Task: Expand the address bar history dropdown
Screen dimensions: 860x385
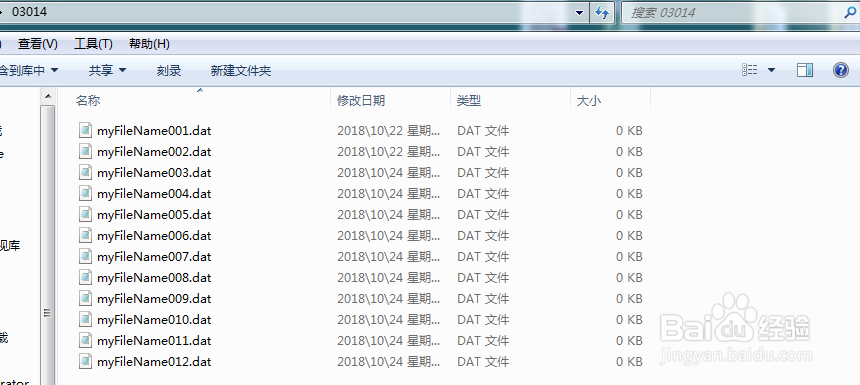Action: click(580, 13)
